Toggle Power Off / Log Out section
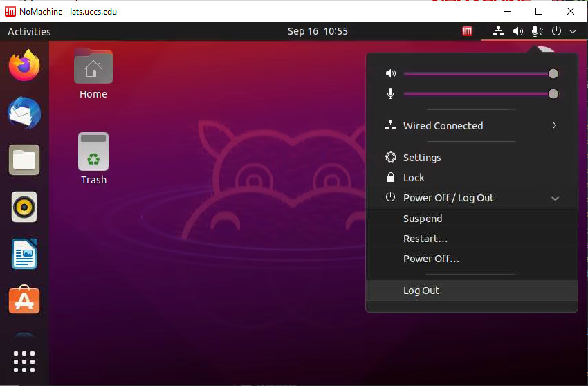Viewport: 588px width, 386px height. (471, 198)
